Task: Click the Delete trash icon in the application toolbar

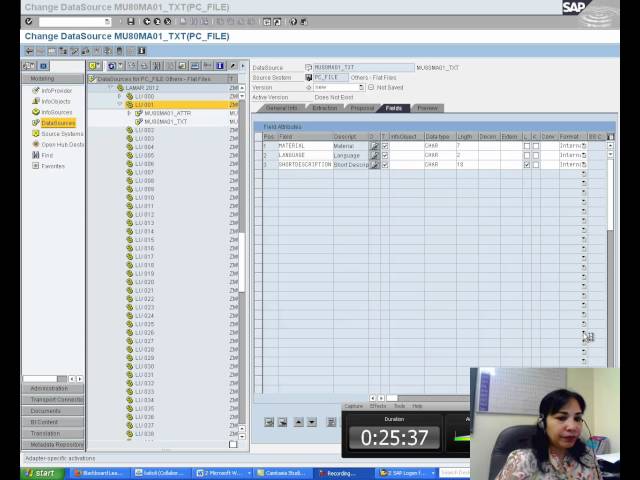Action: [x=119, y=51]
